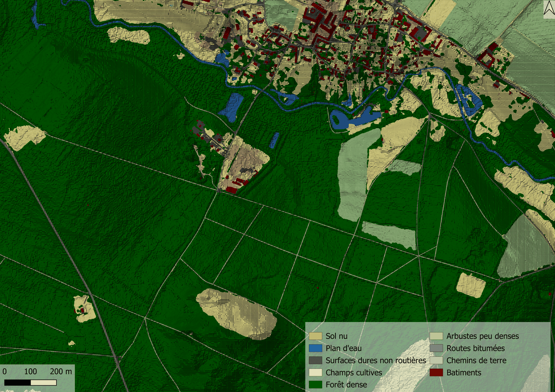Screen dimensions: 555x392
Task: Select the dark green Forêt dense swatch
Action: tap(315, 384)
